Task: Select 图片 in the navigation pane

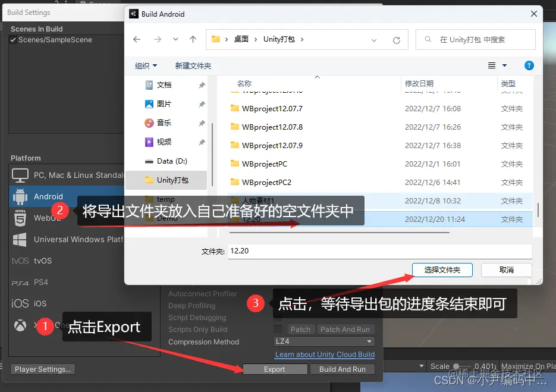Action: 164,104
